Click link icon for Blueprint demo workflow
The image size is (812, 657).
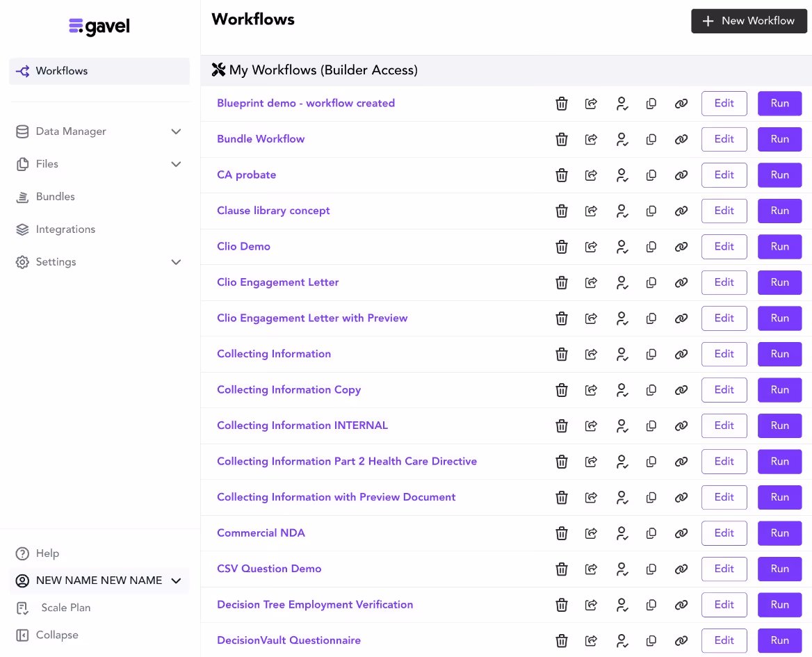(681, 104)
